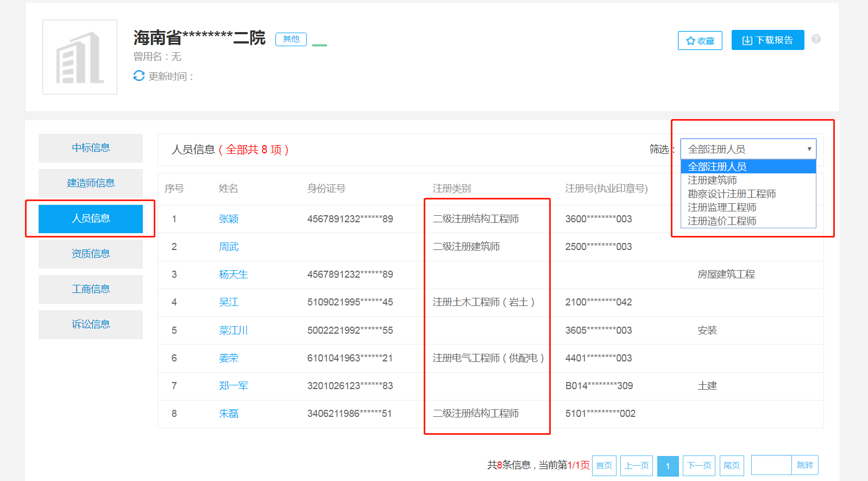Click the 收藏 star button
This screenshot has width=868, height=481.
coord(700,41)
